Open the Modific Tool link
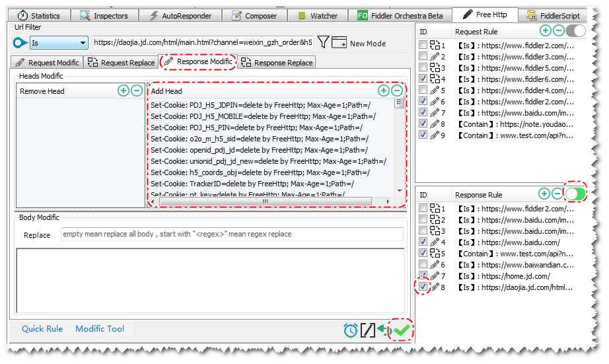This screenshot has width=609, height=364. (x=100, y=328)
